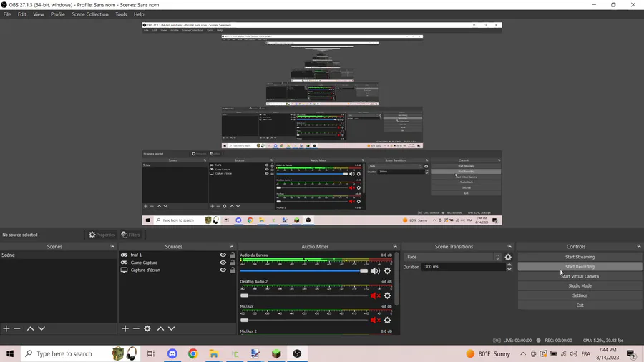Pop out the Sources dock
The image size is (644, 362).
click(x=231, y=247)
